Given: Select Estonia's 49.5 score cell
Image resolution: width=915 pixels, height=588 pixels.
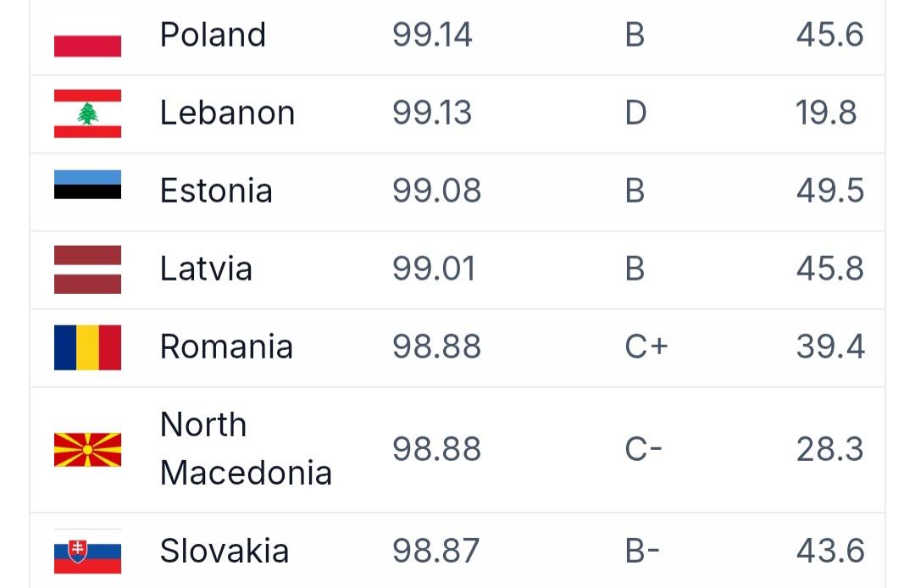Looking at the screenshot, I should click(x=829, y=191).
